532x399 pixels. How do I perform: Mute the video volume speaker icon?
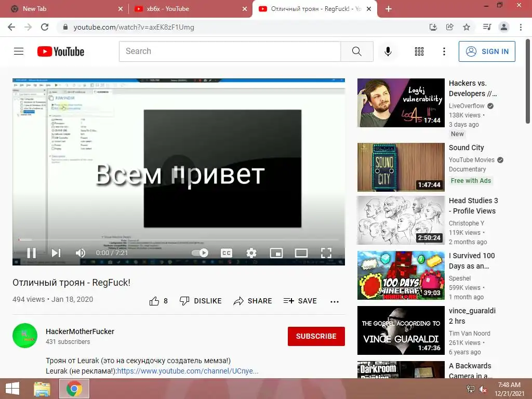point(81,253)
